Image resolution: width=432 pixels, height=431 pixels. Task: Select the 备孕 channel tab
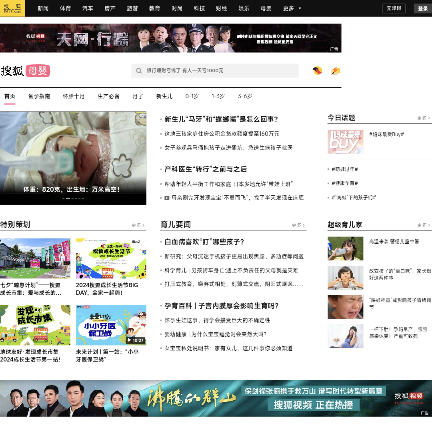[39, 96]
